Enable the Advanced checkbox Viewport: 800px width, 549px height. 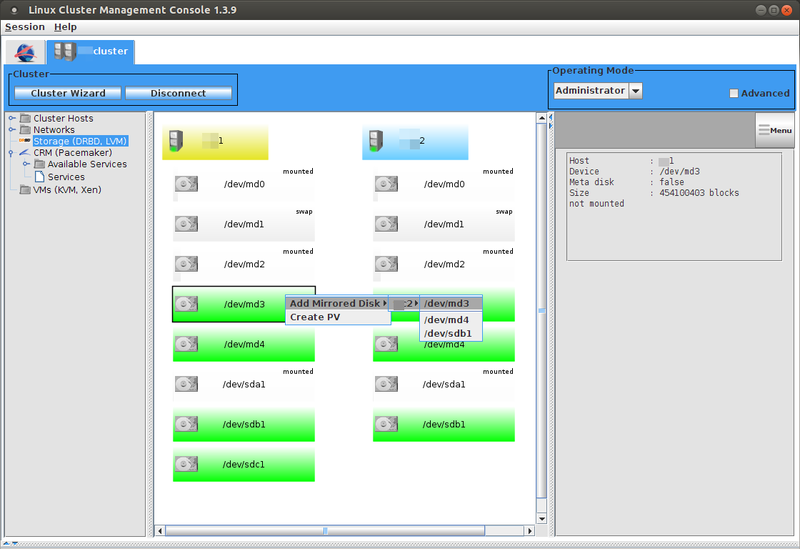(734, 93)
